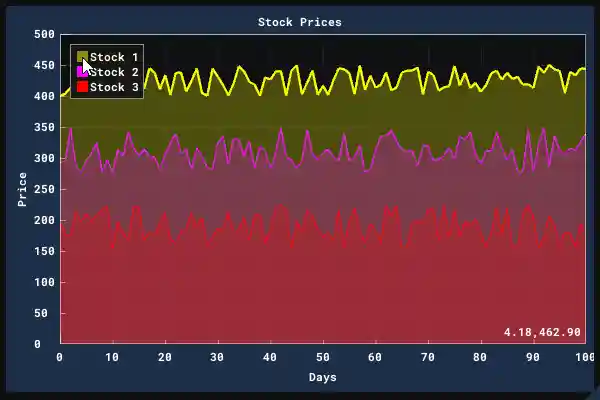Toggle the Stock 3 legend label
This screenshot has width=600, height=400.
click(x=114, y=87)
